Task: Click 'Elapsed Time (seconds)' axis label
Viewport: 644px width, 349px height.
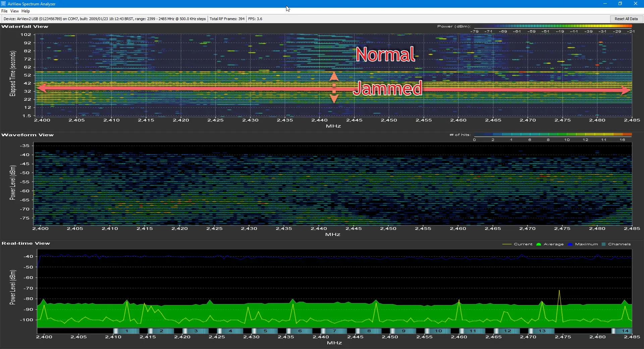Action: (x=13, y=73)
